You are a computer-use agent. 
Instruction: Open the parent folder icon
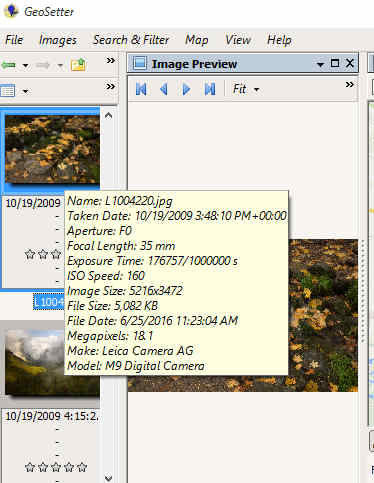pyautogui.click(x=78, y=64)
